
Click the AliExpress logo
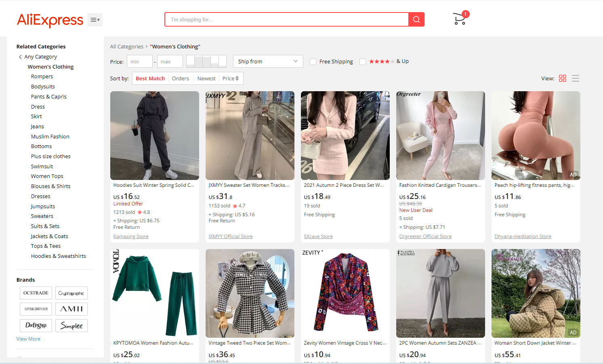coord(50,20)
